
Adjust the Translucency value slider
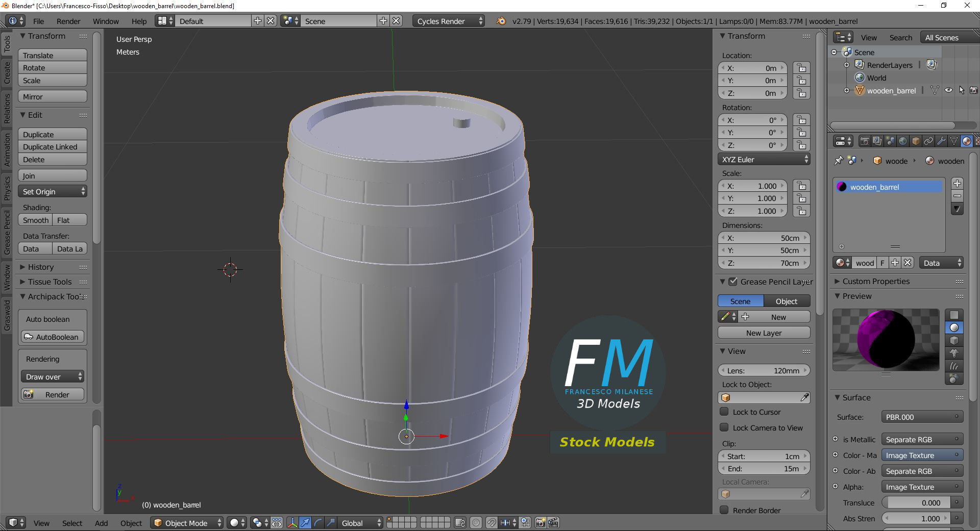tap(917, 502)
